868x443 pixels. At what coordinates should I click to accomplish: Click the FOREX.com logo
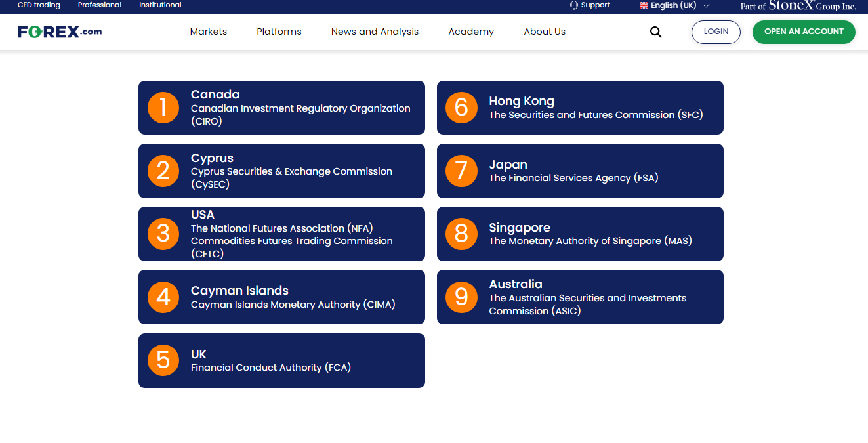click(60, 32)
